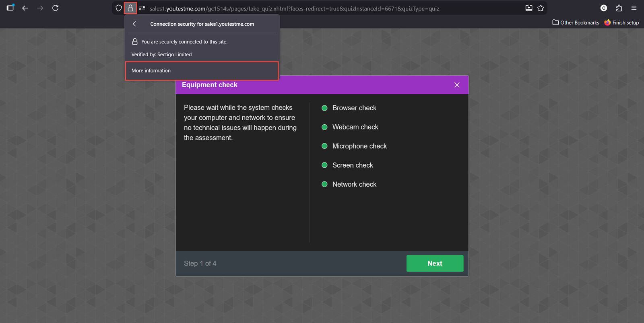Open the site permissions icon in address bar
The image size is (644, 323).
coord(142,8)
